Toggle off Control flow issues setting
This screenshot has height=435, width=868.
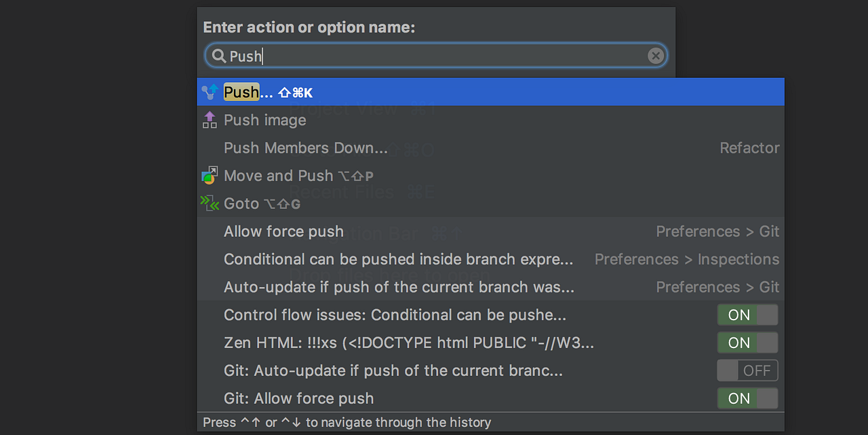[747, 314]
